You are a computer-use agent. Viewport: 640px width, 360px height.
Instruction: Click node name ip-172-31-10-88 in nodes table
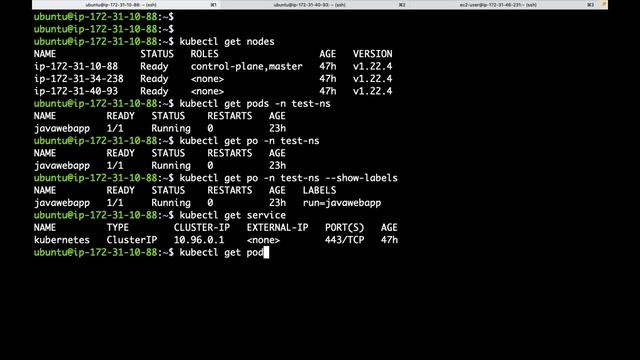tap(76, 67)
